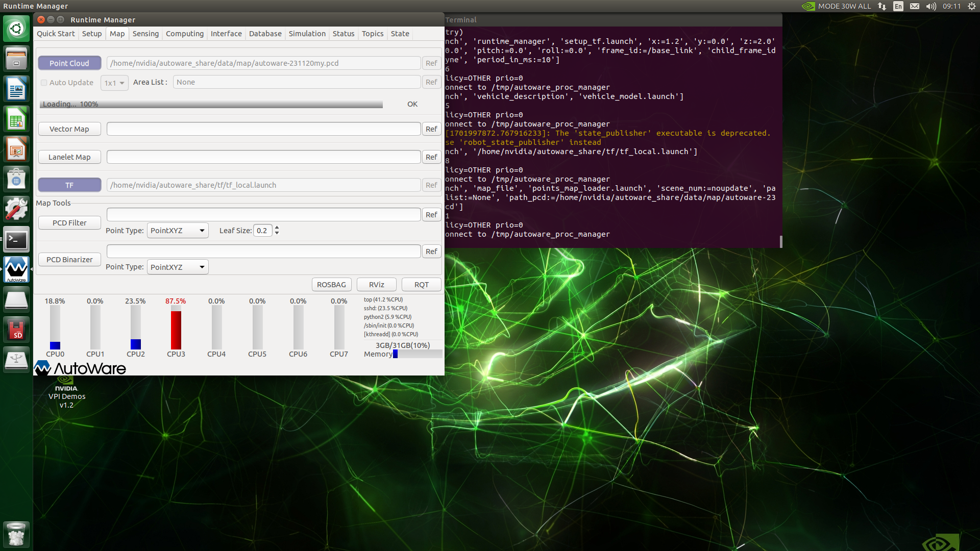The image size is (980, 551).
Task: Open the Trash icon in launcher
Action: click(16, 534)
